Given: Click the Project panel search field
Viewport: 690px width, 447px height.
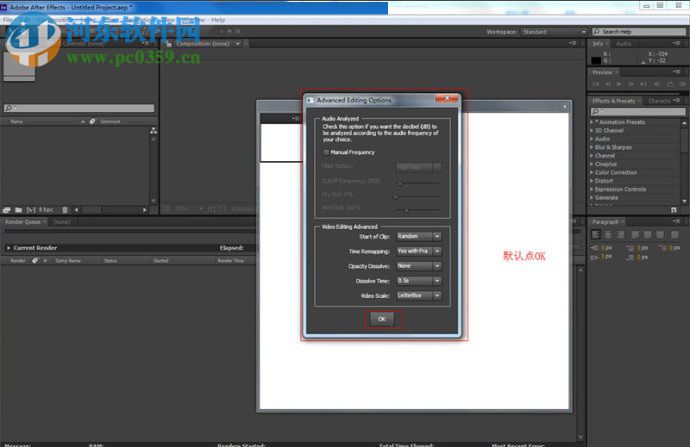Looking at the screenshot, I should pos(79,108).
